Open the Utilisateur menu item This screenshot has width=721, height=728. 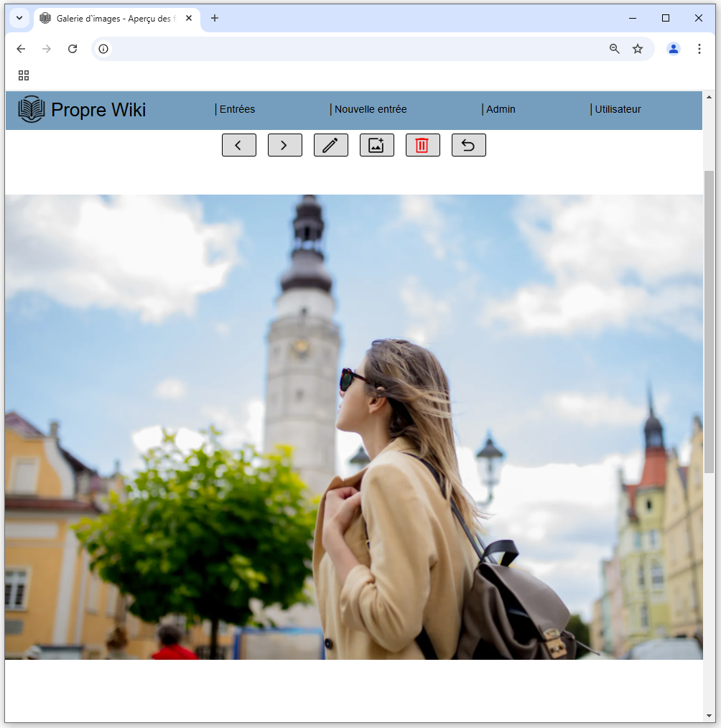pyautogui.click(x=617, y=109)
